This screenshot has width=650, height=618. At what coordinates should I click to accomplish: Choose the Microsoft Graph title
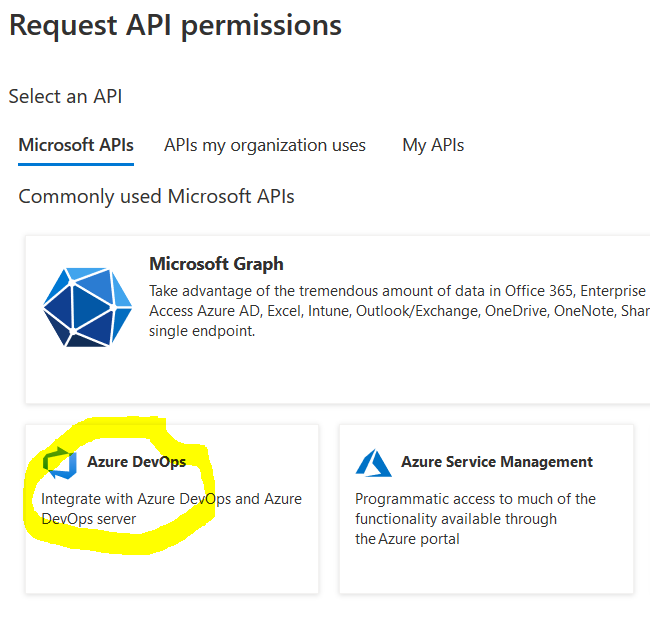(216, 264)
